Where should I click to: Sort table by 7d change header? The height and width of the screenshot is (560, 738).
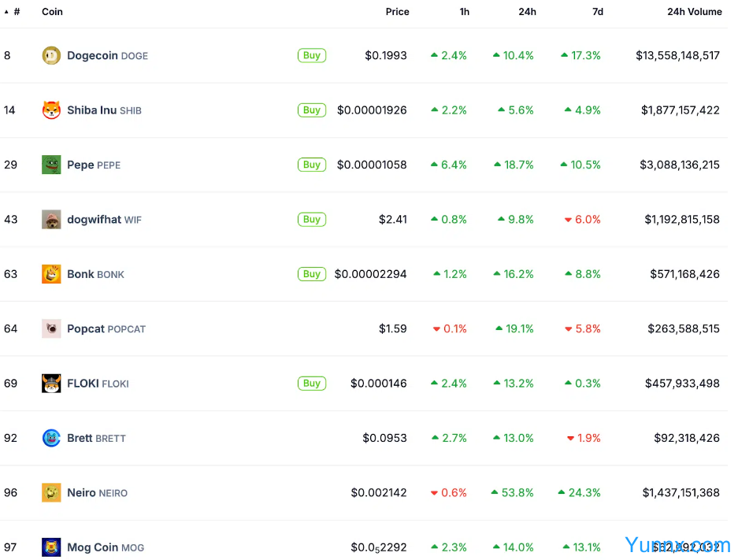pos(598,12)
